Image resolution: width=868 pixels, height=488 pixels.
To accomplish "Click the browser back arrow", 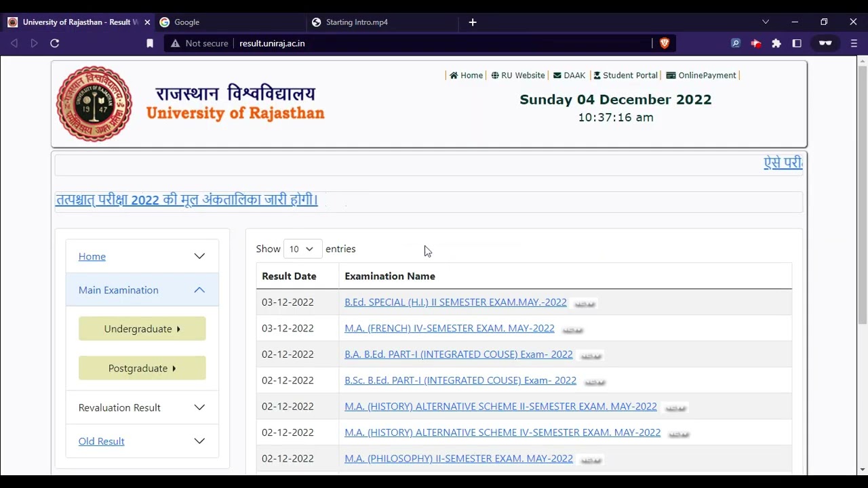I will pyautogui.click(x=14, y=43).
